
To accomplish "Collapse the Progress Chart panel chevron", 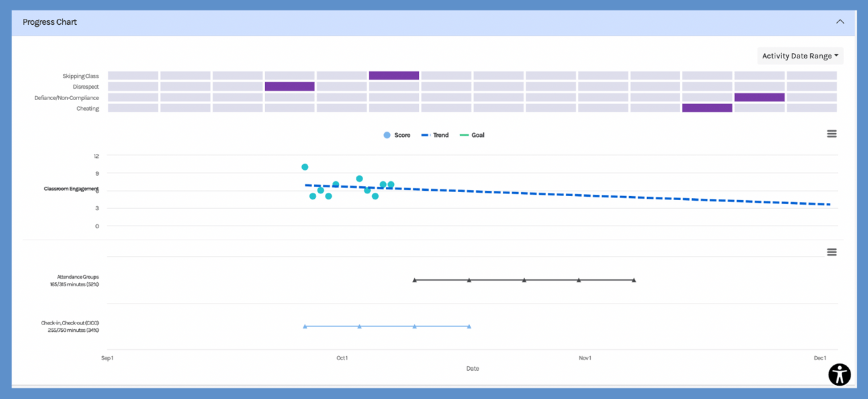I will [x=840, y=22].
